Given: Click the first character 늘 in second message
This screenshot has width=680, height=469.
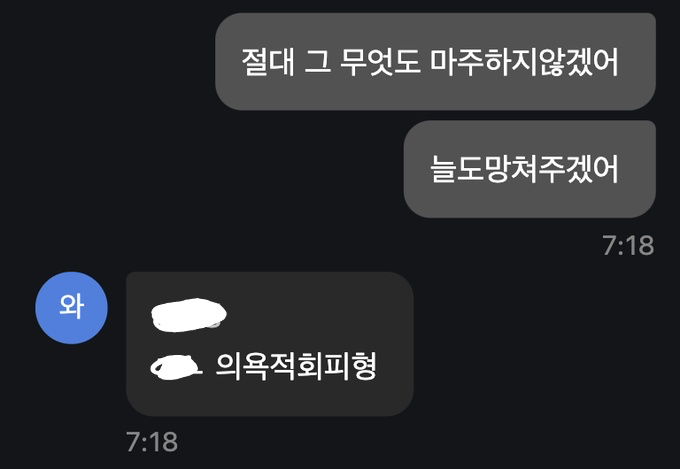Looking at the screenshot, I should coord(443,169).
